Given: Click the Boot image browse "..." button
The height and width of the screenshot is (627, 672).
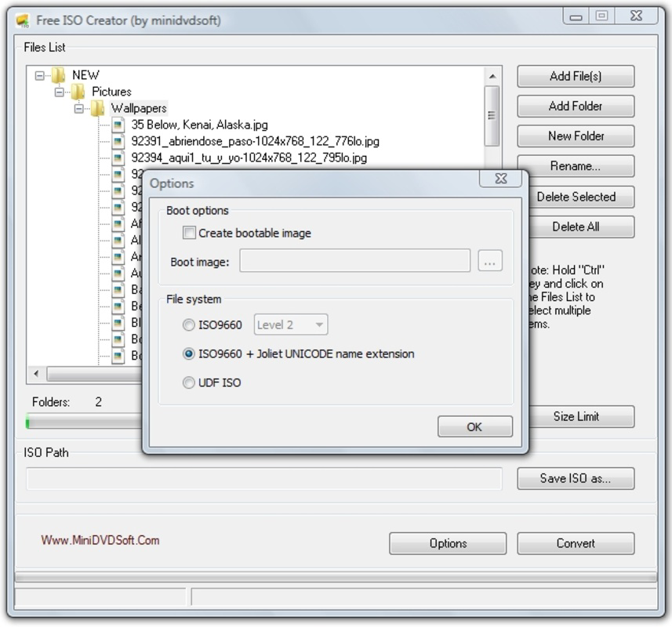Looking at the screenshot, I should pos(489,259).
